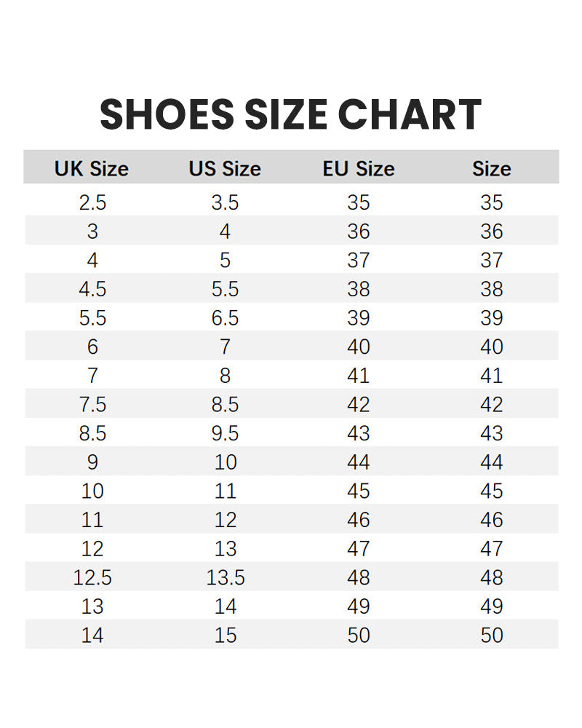The height and width of the screenshot is (728, 582).
Task: Click 13.5 in the US Size column
Action: 225,578
